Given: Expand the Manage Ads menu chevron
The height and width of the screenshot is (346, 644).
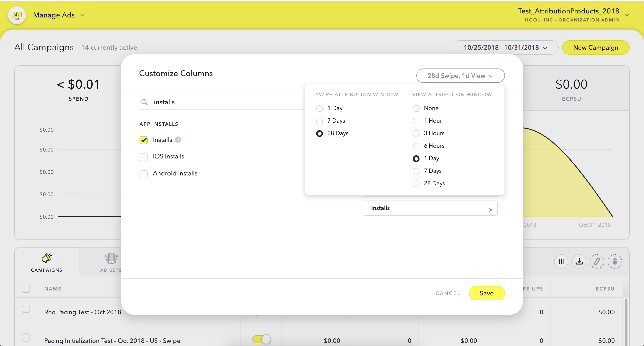Looking at the screenshot, I should tap(82, 15).
